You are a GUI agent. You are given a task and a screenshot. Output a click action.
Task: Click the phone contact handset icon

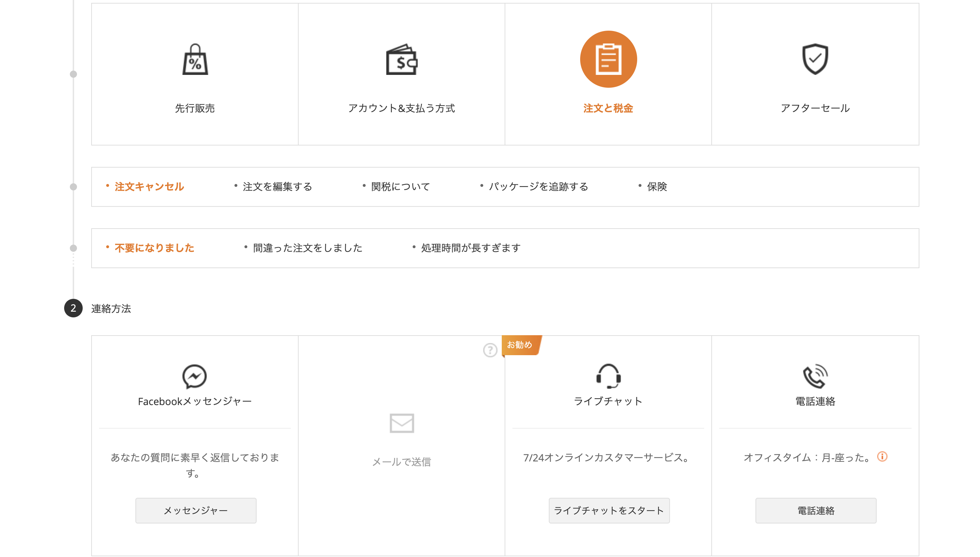815,376
